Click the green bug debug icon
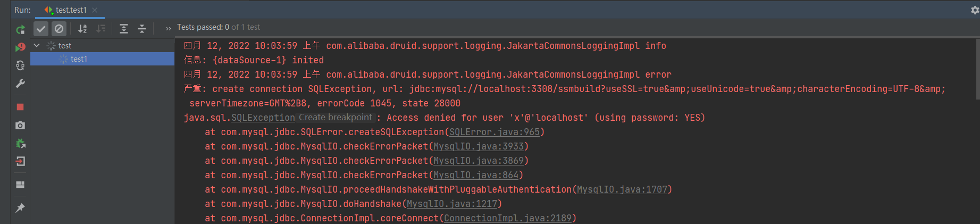 pyautogui.click(x=20, y=143)
